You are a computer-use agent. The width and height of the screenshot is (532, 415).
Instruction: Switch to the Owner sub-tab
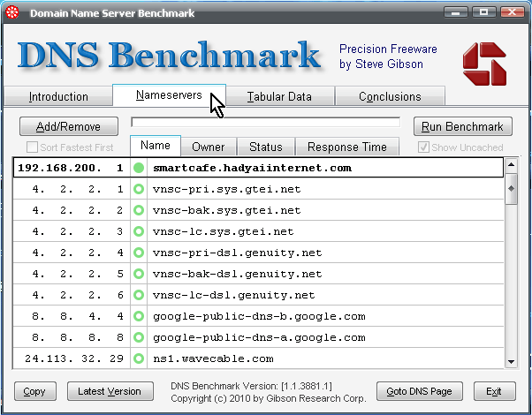pyautogui.click(x=209, y=147)
